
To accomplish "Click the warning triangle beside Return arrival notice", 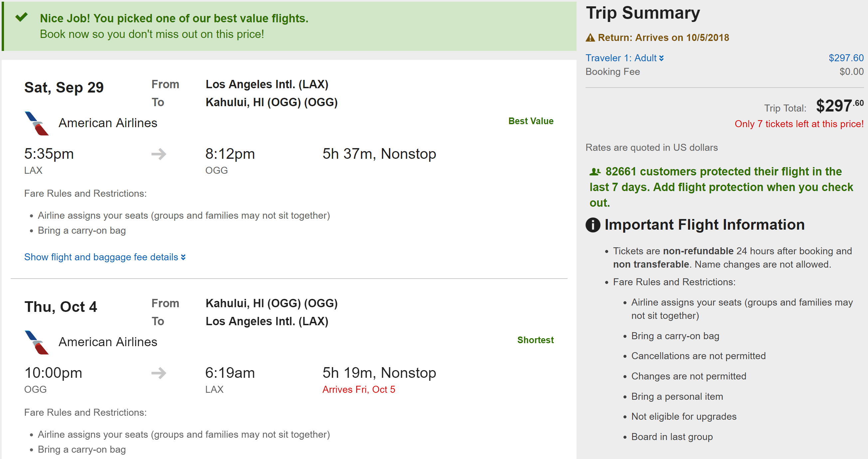I will (x=590, y=37).
